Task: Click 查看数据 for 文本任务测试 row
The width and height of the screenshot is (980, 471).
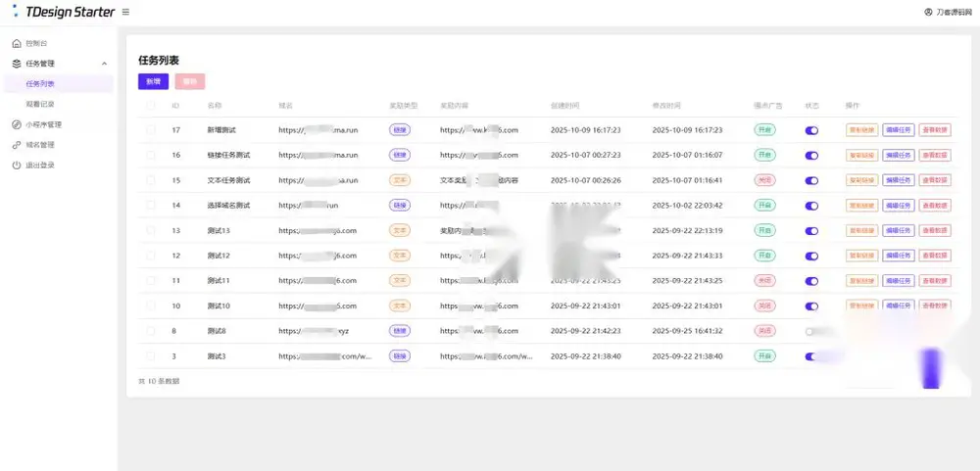Action: point(935,180)
